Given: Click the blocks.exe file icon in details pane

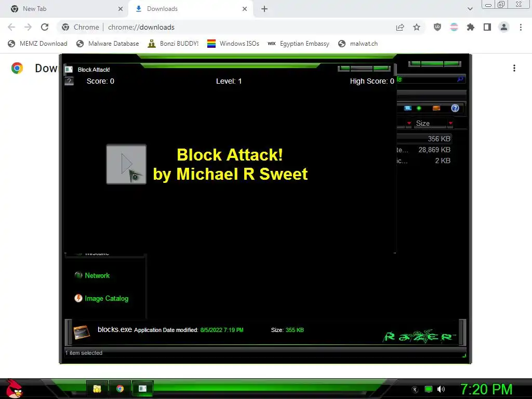Looking at the screenshot, I should pos(82,332).
